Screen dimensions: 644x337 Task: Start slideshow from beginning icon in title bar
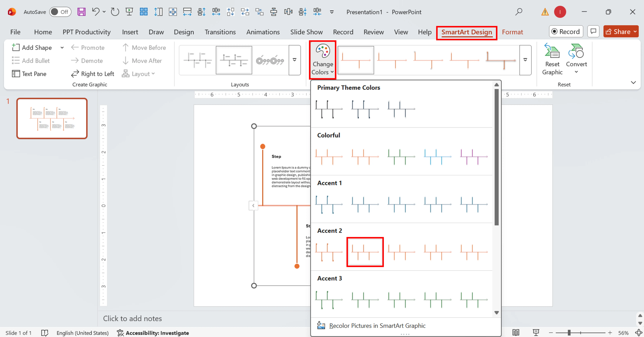pos(129,12)
